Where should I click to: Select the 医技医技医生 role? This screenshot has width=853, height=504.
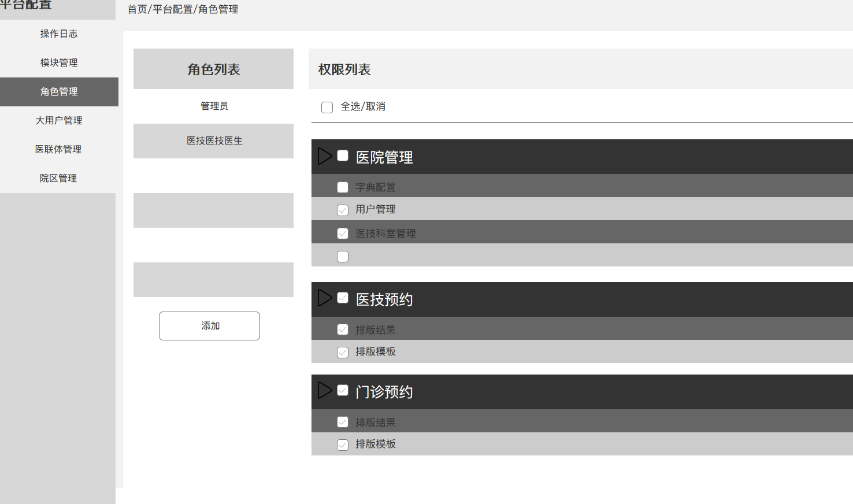coord(214,141)
